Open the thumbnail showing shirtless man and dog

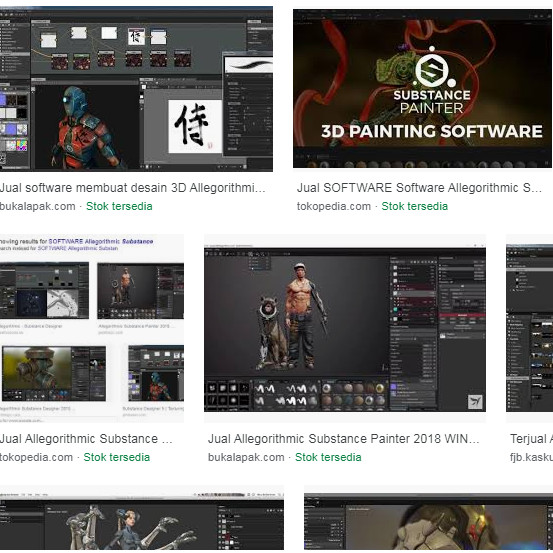345,328
